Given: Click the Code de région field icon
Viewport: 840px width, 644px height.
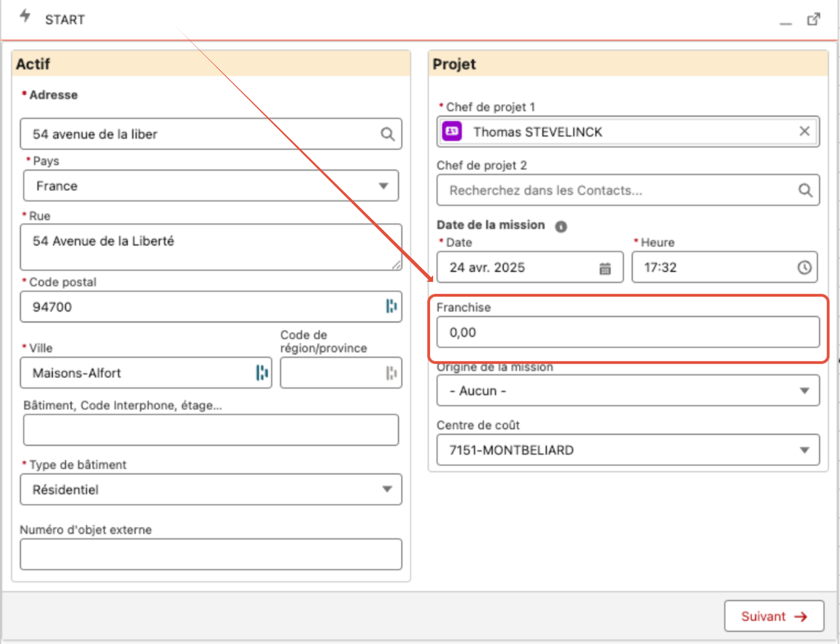Looking at the screenshot, I should (391, 373).
